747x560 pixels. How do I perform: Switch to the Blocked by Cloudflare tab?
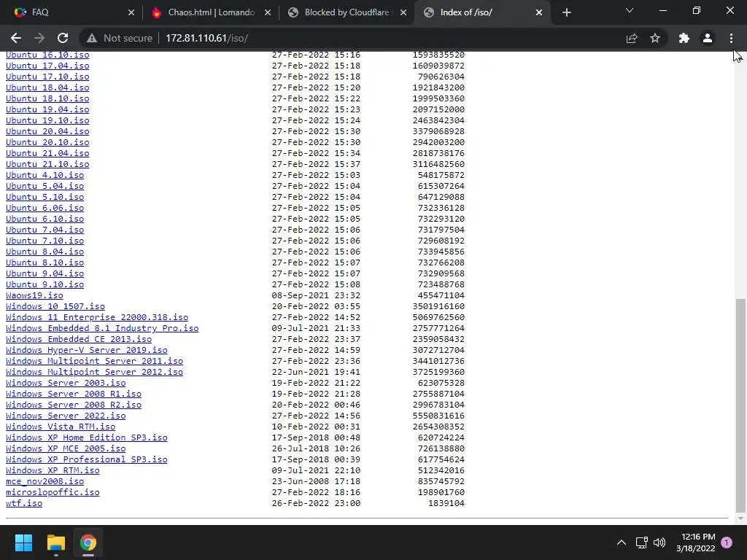click(347, 12)
